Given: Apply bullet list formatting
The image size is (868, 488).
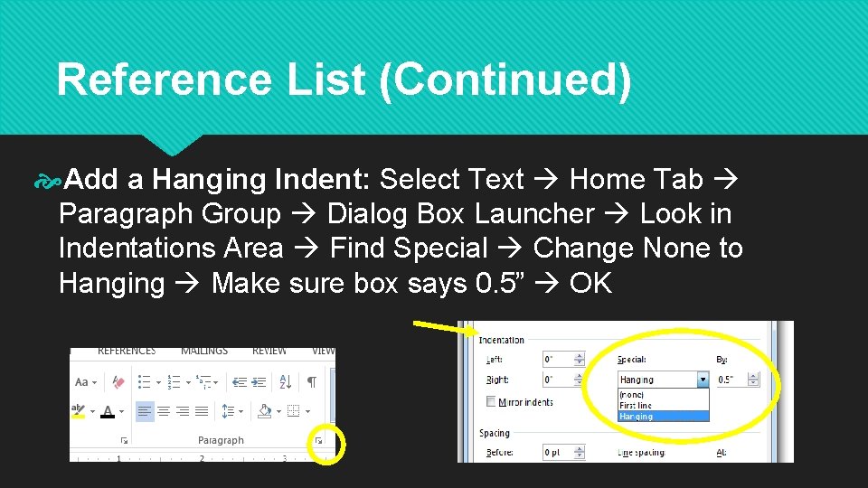Looking at the screenshot, I should click(x=145, y=381).
